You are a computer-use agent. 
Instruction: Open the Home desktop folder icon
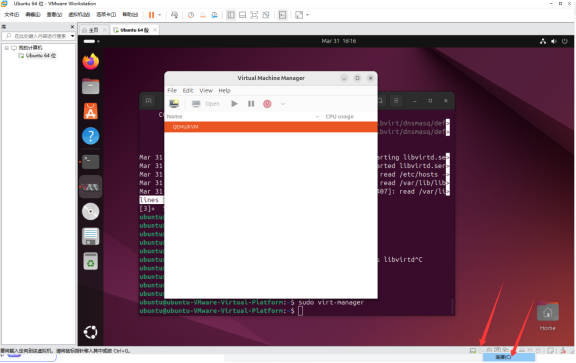(548, 316)
